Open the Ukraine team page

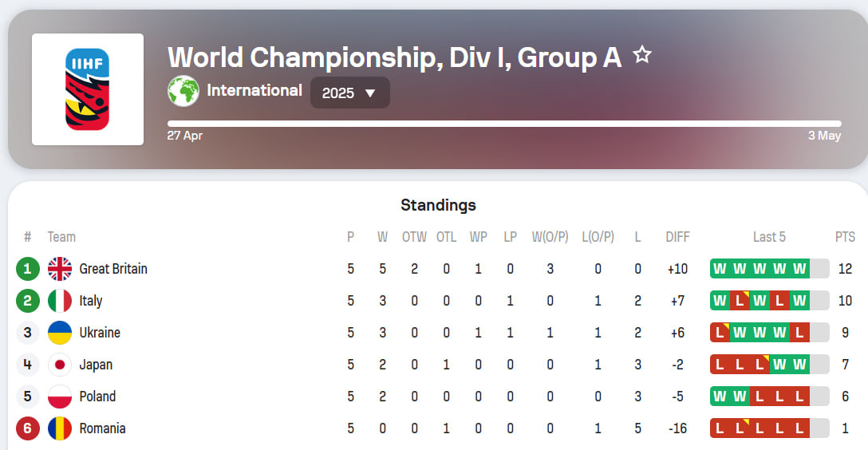click(x=100, y=333)
